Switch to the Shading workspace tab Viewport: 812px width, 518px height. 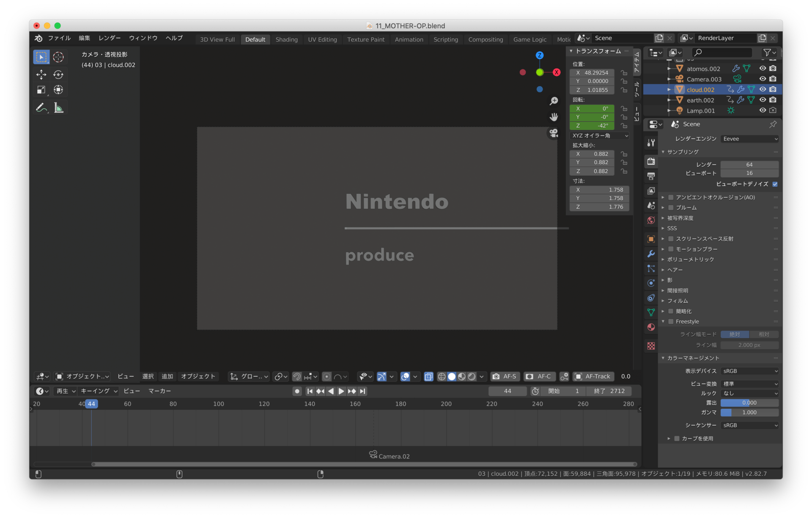286,39
